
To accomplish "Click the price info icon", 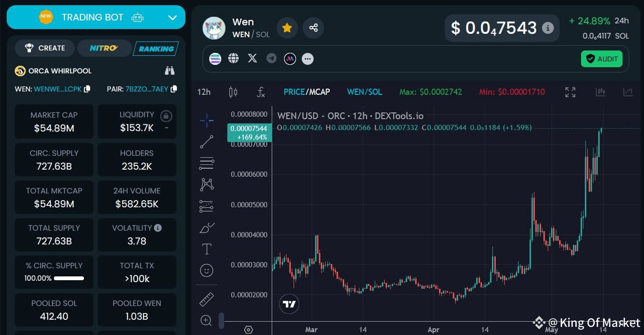I will tap(548, 28).
